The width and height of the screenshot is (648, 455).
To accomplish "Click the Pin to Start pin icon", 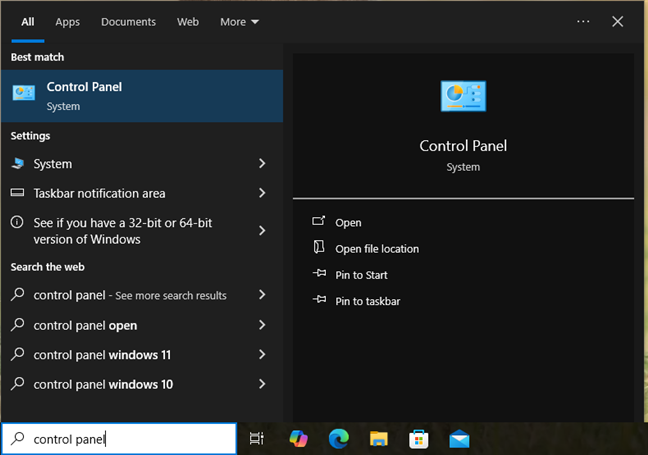I will (319, 273).
